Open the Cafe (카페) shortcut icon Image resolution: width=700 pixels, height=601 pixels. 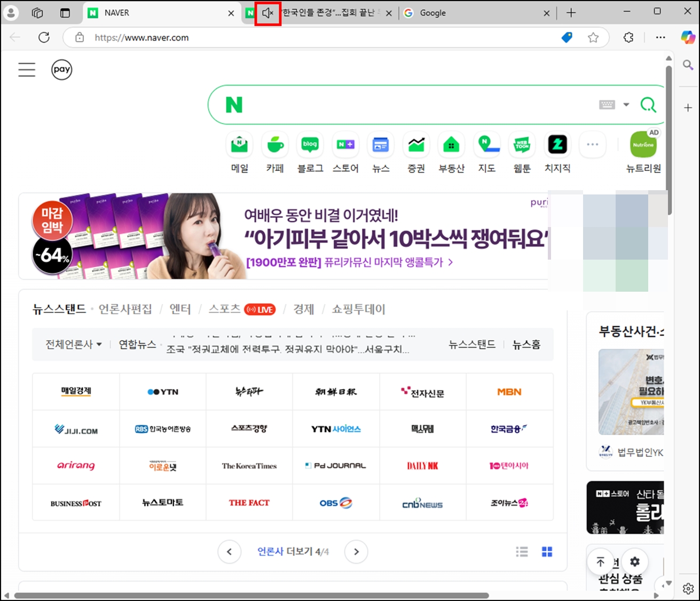pos(275,145)
